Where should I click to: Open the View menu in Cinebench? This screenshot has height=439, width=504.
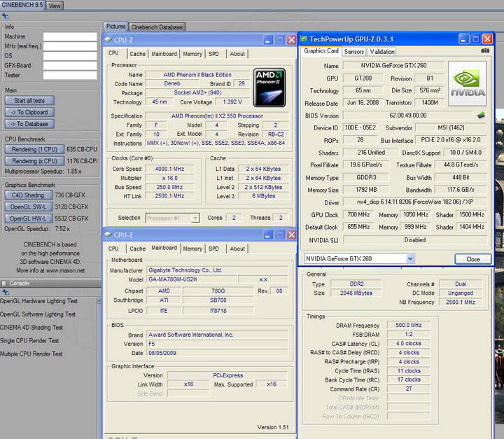(54, 6)
